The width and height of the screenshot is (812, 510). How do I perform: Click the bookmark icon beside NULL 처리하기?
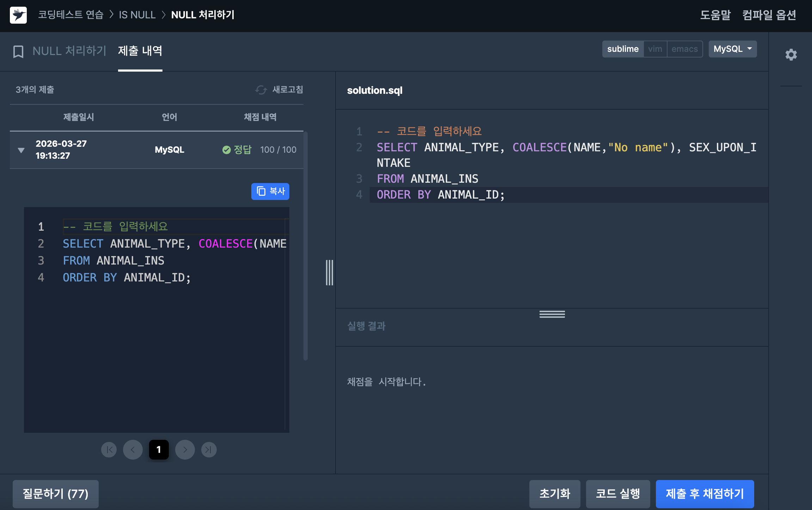(x=18, y=51)
